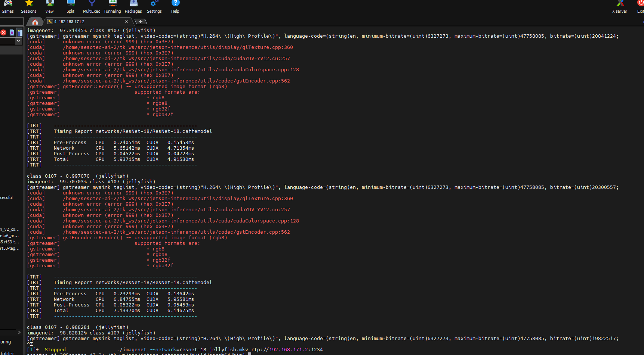The width and height of the screenshot is (644, 355).
Task: Select sidebar file '5-rt53-t...'
Action: 10,242
